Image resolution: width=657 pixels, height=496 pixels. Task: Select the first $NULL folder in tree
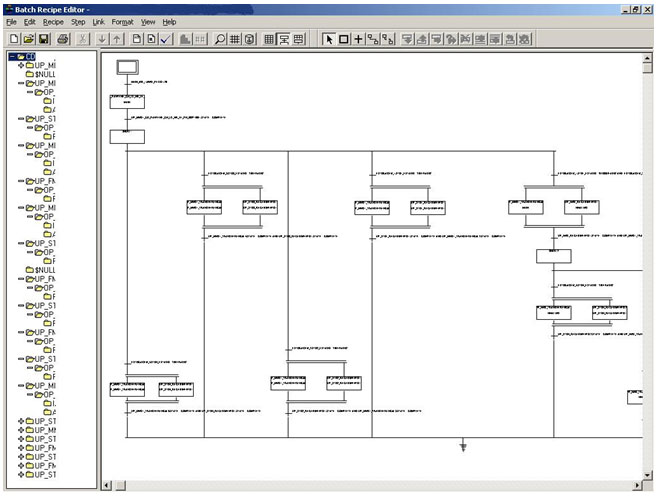pyautogui.click(x=40, y=74)
